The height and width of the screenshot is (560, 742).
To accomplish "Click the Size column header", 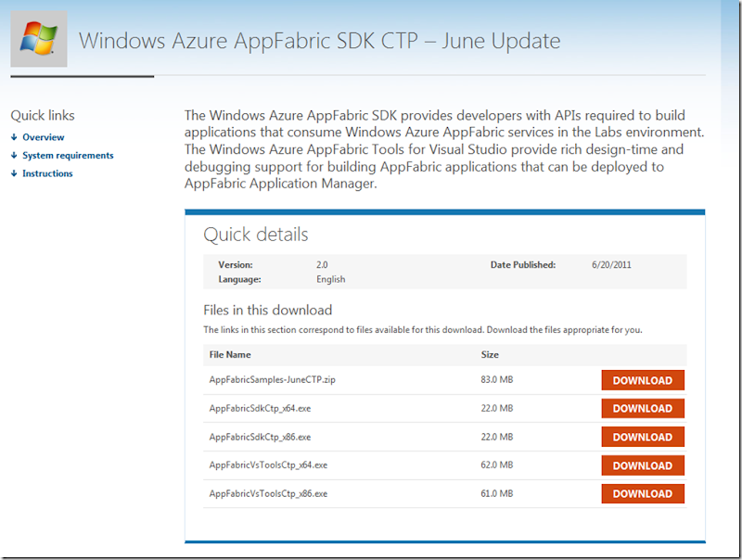I will (490, 355).
